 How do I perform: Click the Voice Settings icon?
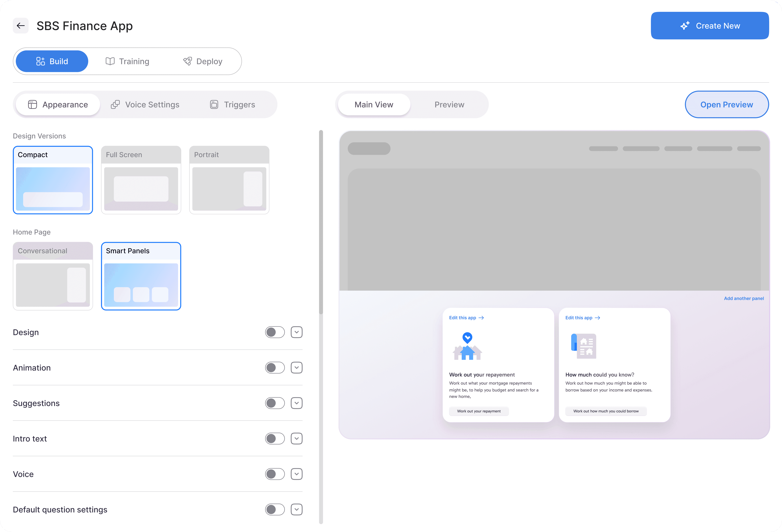click(x=115, y=105)
